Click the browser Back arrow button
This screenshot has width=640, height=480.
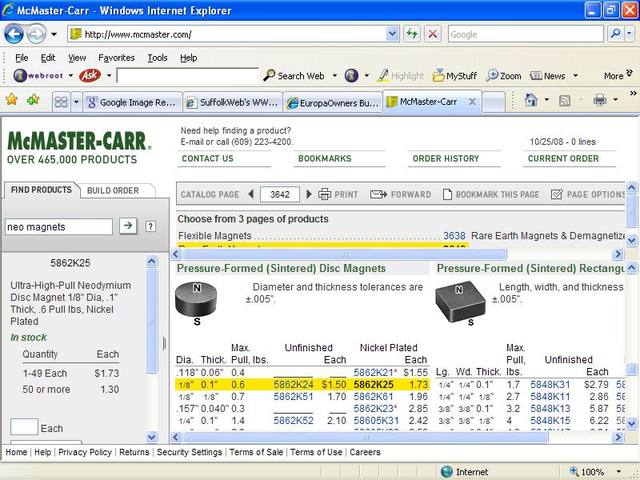click(15, 33)
